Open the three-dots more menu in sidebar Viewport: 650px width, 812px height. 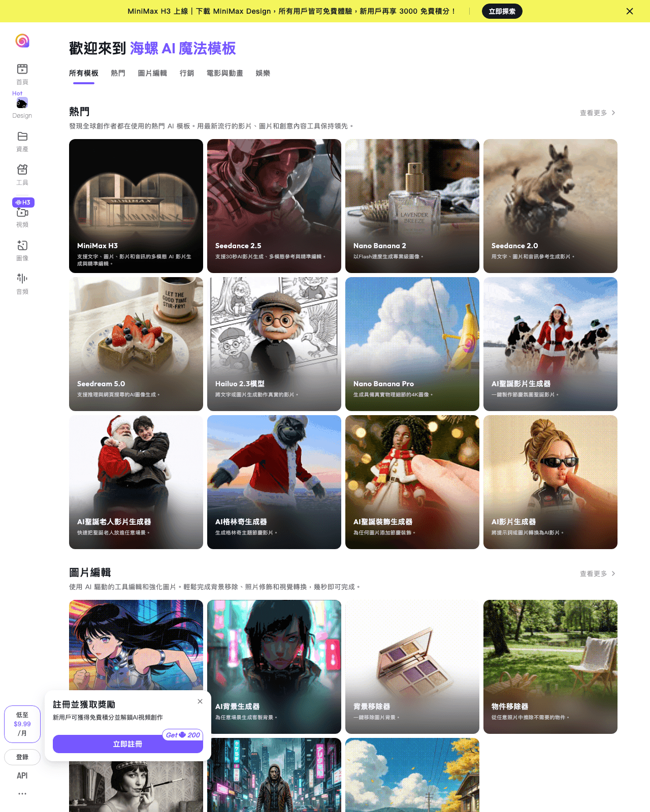22,794
